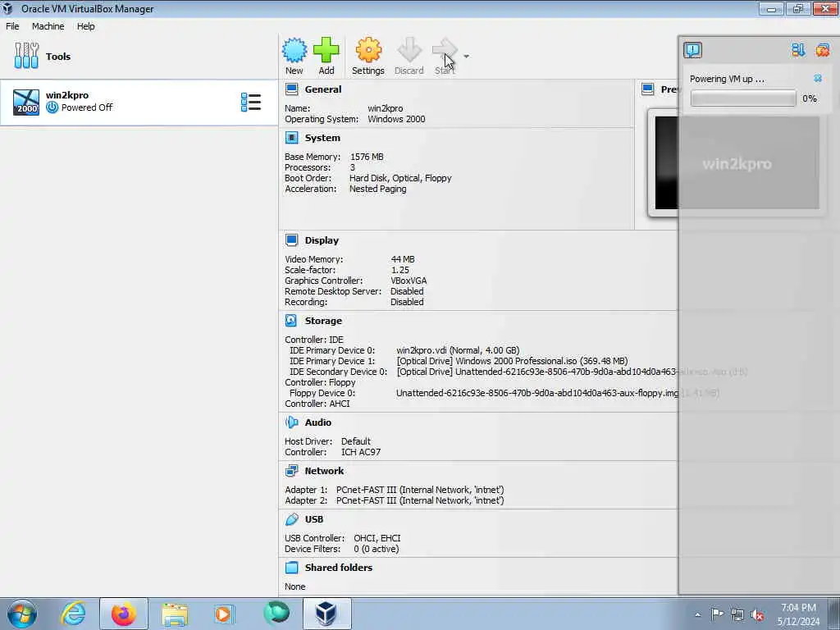Open Firefox from the taskbar
Viewport: 840px width, 630px height.
coord(124,614)
